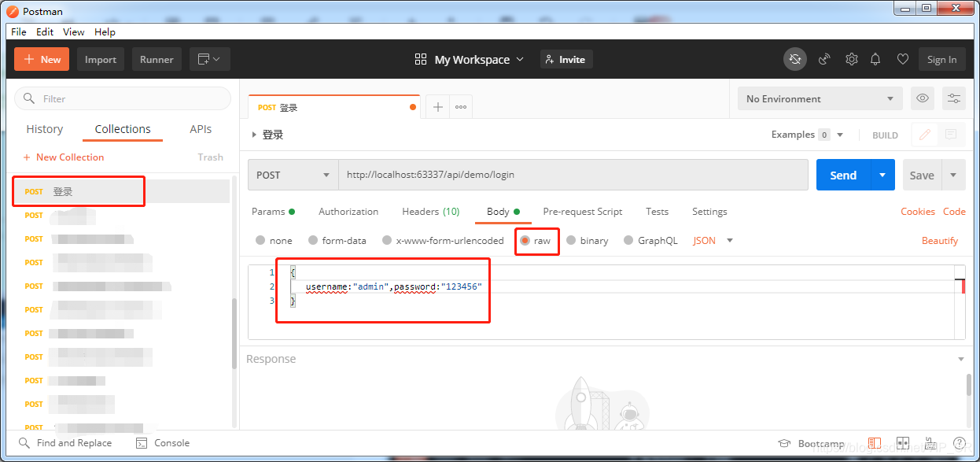Image resolution: width=980 pixels, height=462 pixels.
Task: Click the Postman logo in title bar
Action: (x=13, y=11)
